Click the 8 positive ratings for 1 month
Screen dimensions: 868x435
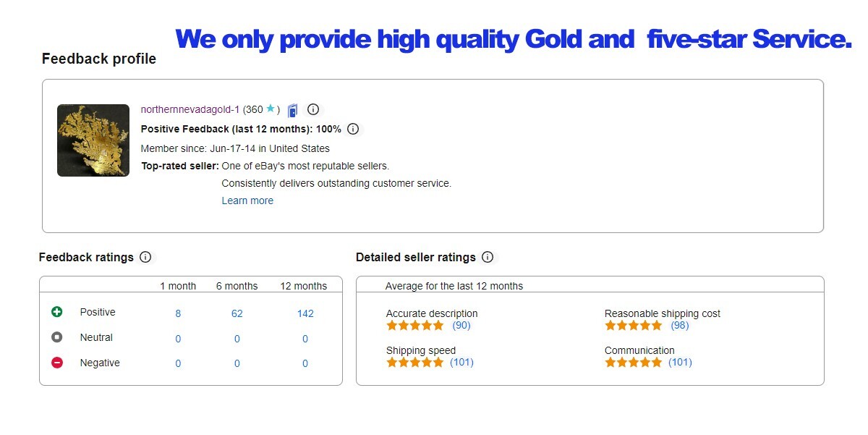coord(177,313)
